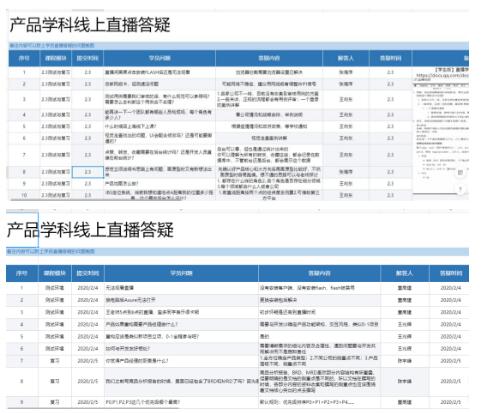
Task: Select the 序号 header in lower table
Action: coord(22,273)
